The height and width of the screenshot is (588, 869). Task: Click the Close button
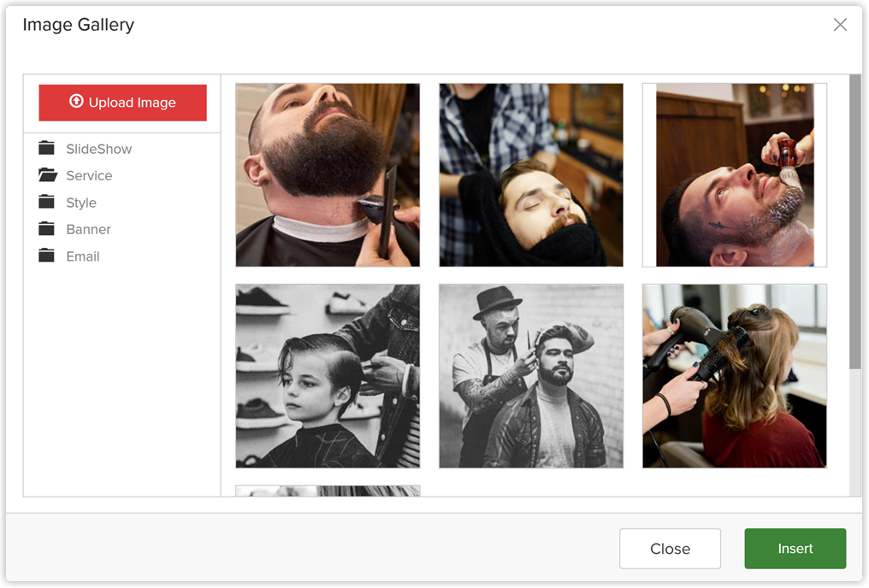(670, 548)
